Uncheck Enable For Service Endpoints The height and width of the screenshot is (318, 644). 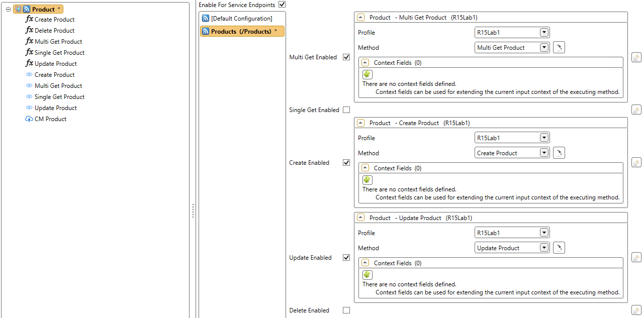(282, 5)
